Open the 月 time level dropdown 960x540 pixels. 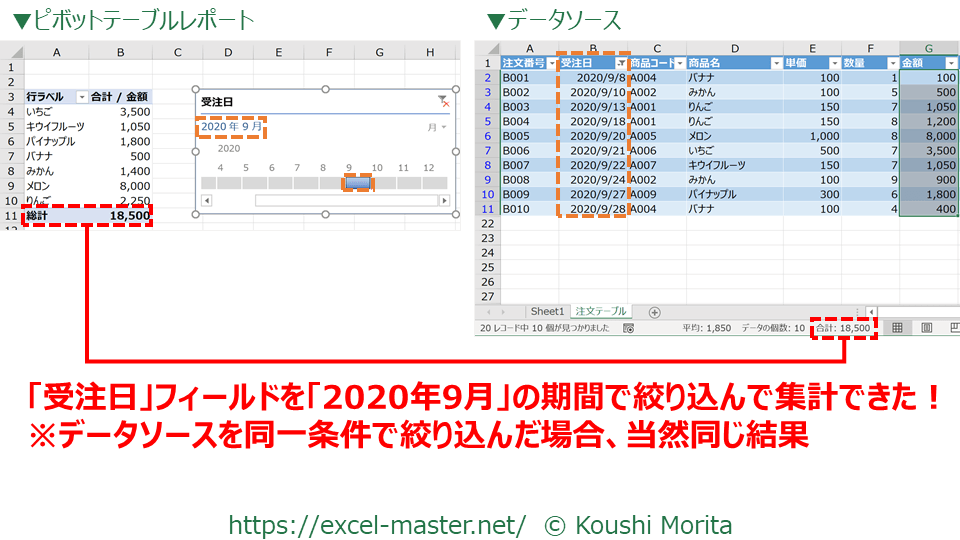point(437,128)
